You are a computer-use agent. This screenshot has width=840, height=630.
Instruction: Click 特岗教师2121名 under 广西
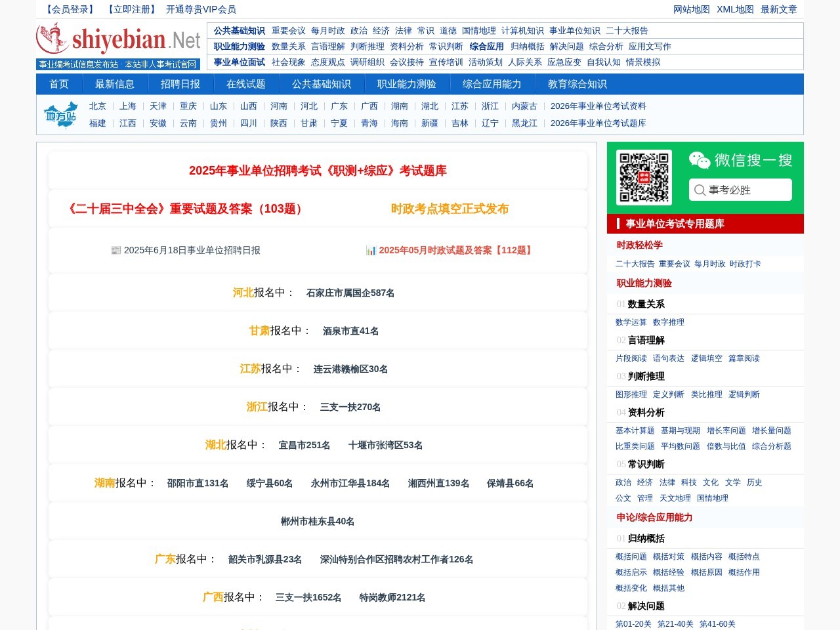(x=392, y=597)
